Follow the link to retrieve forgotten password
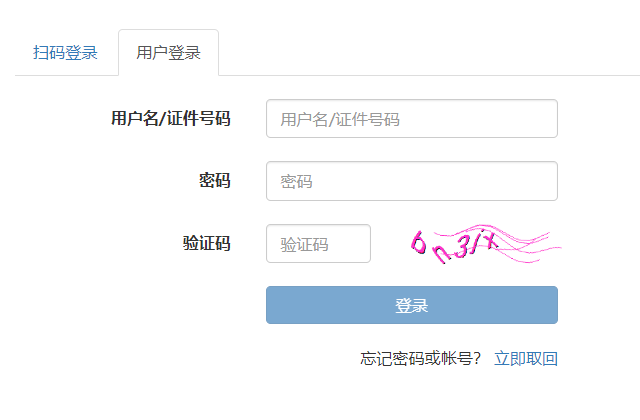The image size is (640, 420). [526, 359]
